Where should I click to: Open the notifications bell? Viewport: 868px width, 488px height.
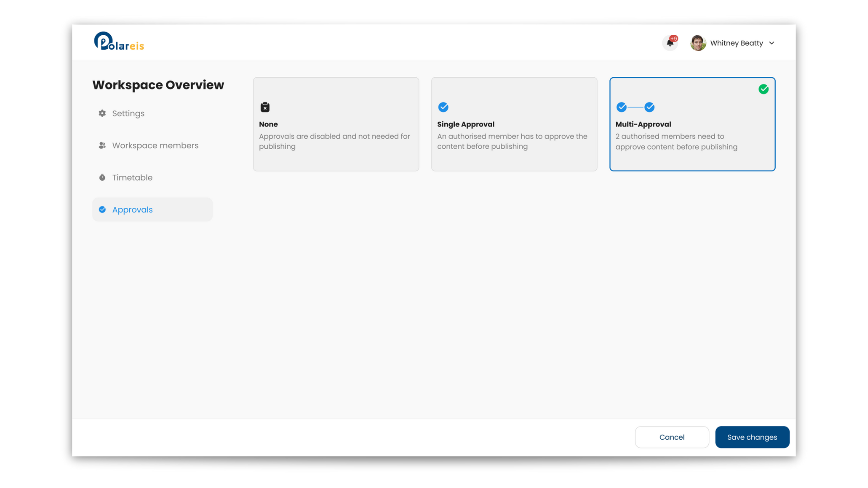[670, 43]
